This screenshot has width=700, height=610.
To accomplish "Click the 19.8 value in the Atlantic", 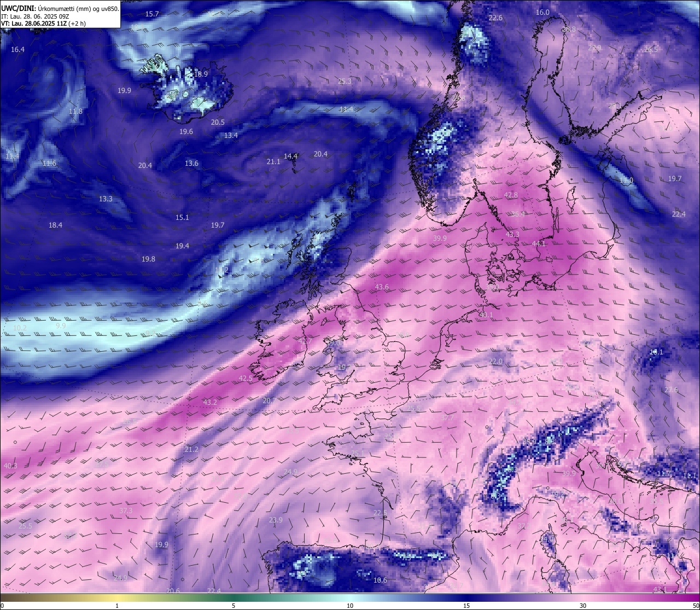I will pyautogui.click(x=148, y=259).
